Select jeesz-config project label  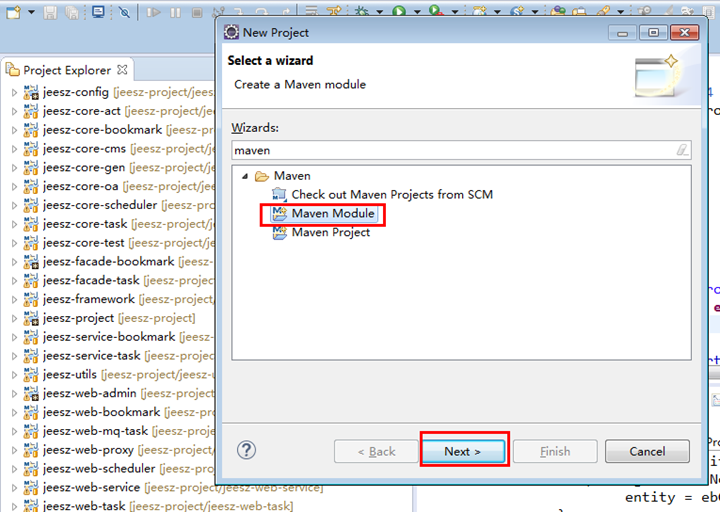tap(76, 92)
